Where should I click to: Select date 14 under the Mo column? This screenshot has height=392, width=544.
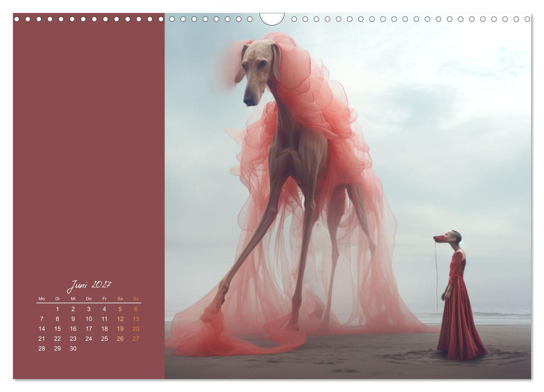tap(42, 329)
